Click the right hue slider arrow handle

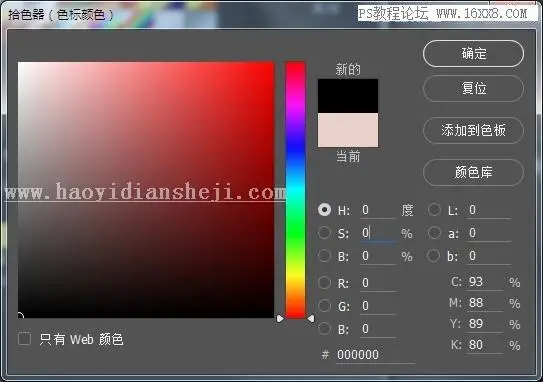tap(311, 318)
